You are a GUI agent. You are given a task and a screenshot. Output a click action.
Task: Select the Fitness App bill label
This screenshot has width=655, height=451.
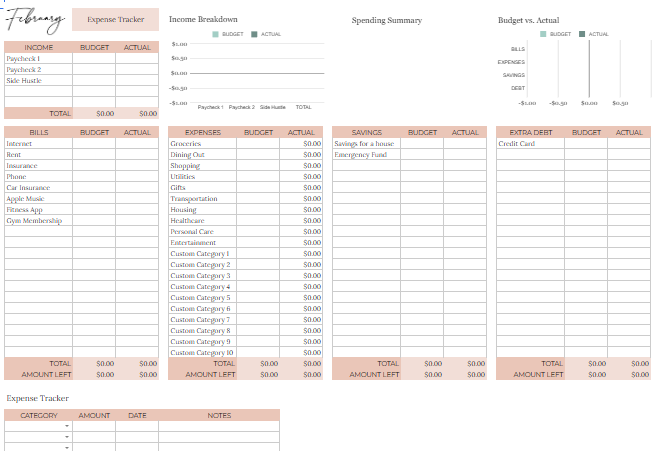pos(24,210)
